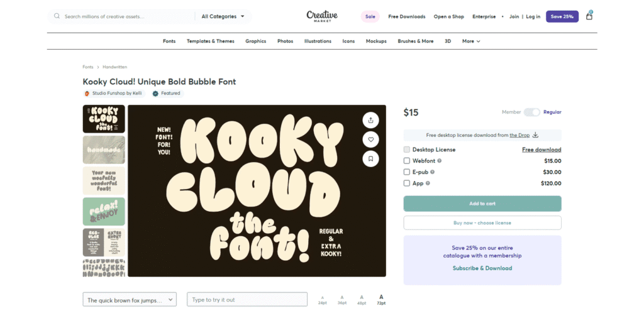Viewport: 644px width, 321px height.
Task: Select the 72pt preview size
Action: pos(381,299)
